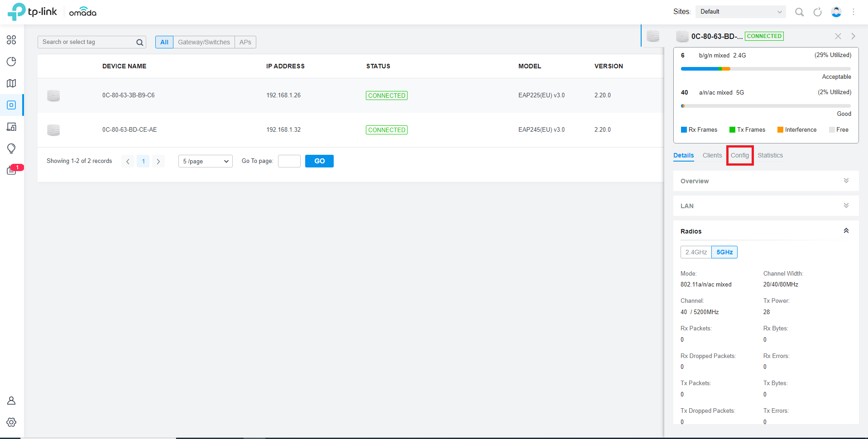Viewport: 868px width, 439px height.
Task: Open the Statistics pie chart icon
Action: [11, 62]
